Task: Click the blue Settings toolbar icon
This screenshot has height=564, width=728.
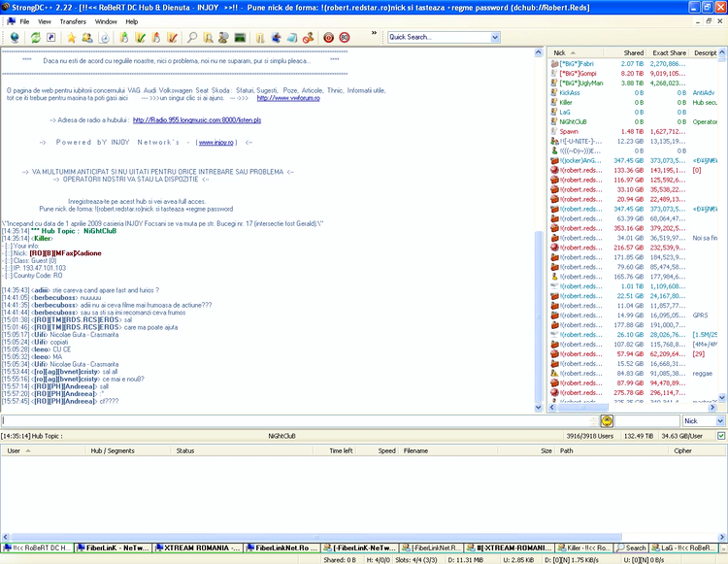Action: point(277,38)
